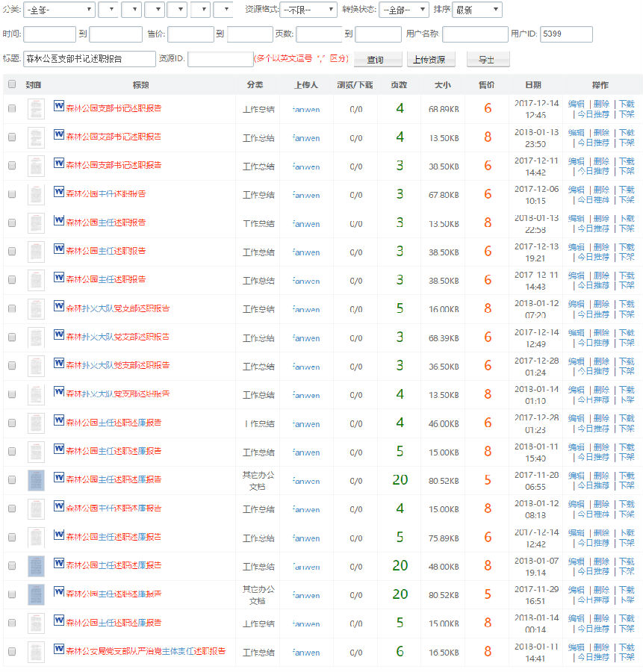Click Word icon in the 48.00KB document row
Image resolution: width=643 pixels, height=672 pixels.
point(59,564)
